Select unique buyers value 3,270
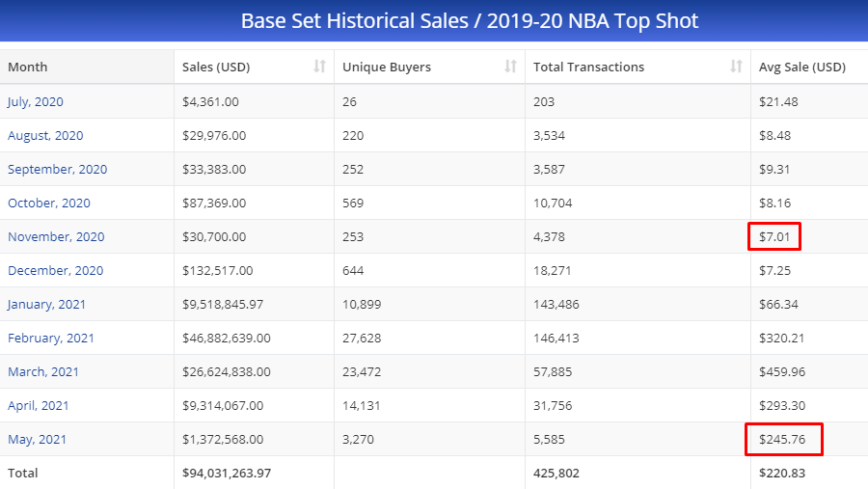This screenshot has height=489, width=868. pos(358,440)
